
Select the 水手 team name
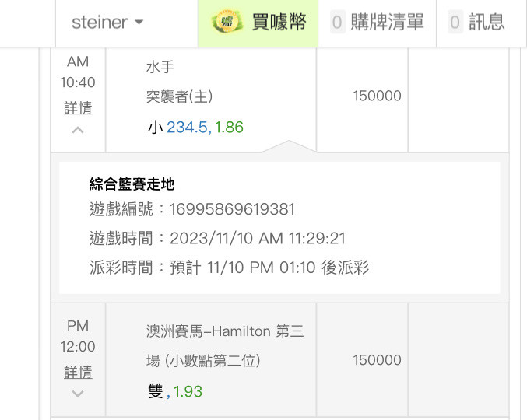160,66
